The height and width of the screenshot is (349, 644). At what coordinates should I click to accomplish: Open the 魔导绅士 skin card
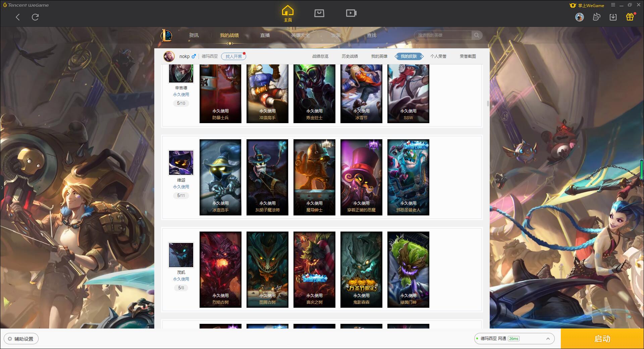point(314,177)
